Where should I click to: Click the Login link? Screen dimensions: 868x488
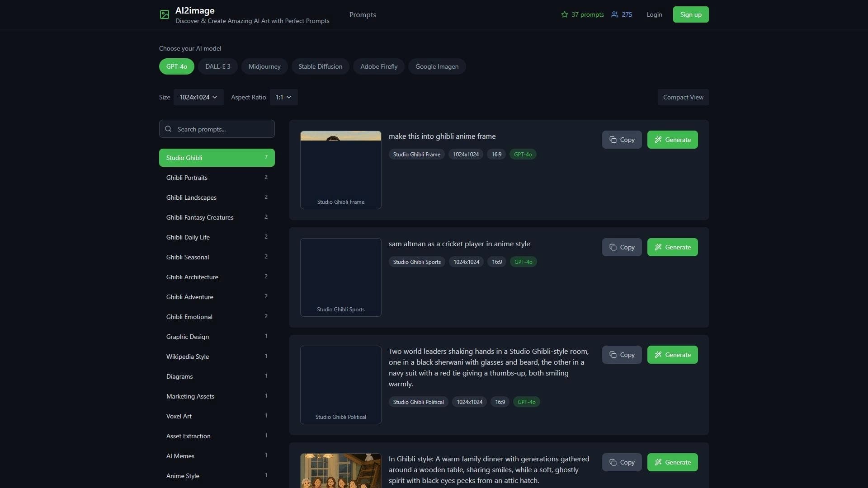(654, 14)
